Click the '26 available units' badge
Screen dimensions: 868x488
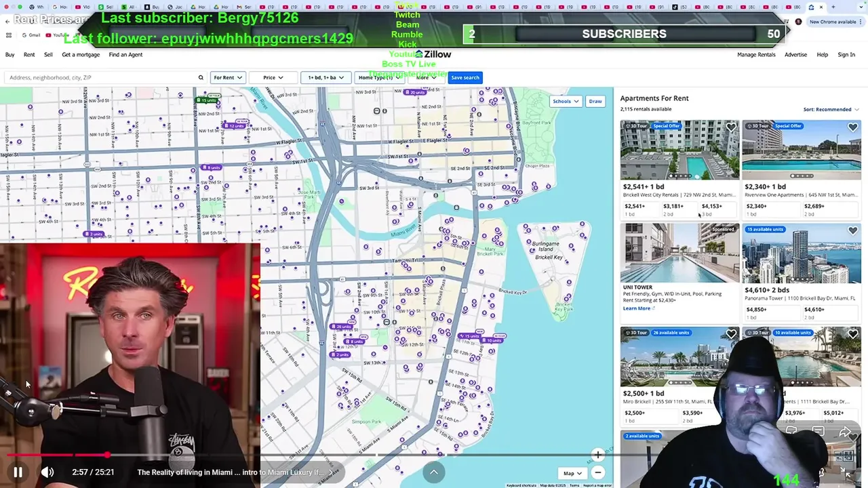[671, 333]
